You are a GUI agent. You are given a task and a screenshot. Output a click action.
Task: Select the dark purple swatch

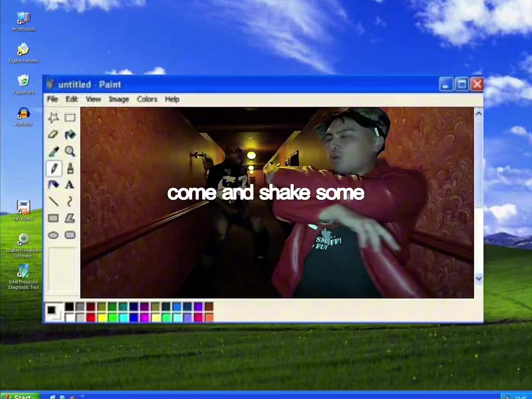[145, 307]
